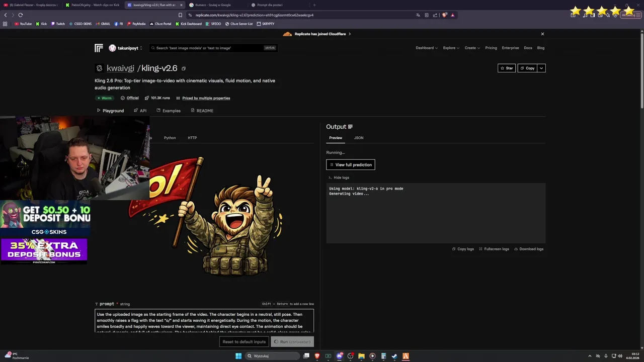
Task: Click the Copy button
Action: (527, 68)
